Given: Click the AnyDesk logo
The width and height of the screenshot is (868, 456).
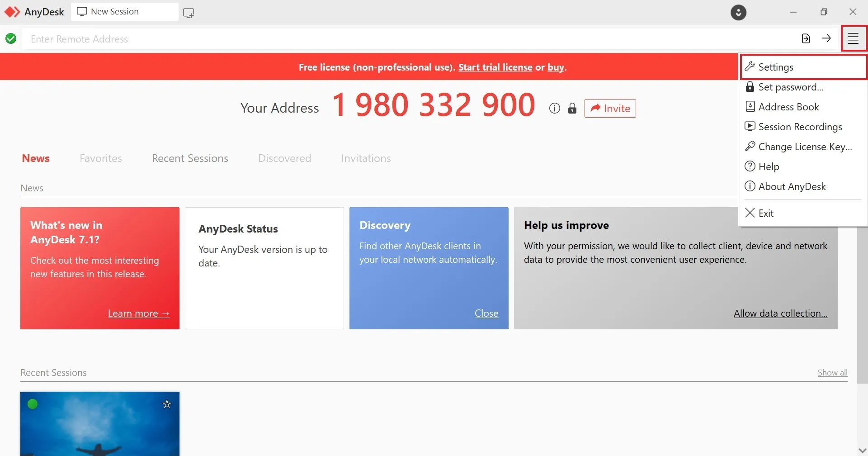Looking at the screenshot, I should coord(12,12).
